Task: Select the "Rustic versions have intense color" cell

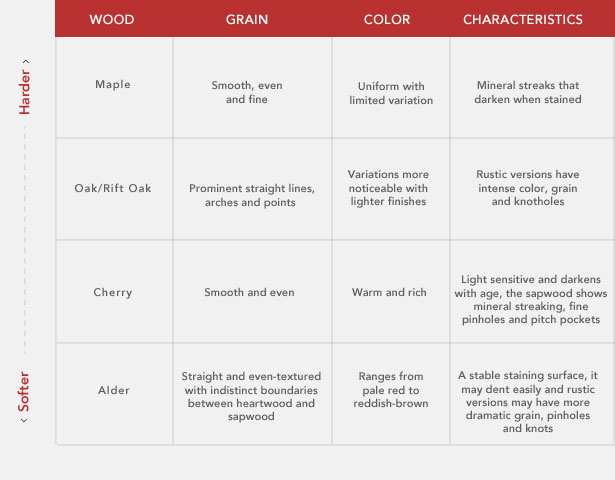Action: click(528, 187)
